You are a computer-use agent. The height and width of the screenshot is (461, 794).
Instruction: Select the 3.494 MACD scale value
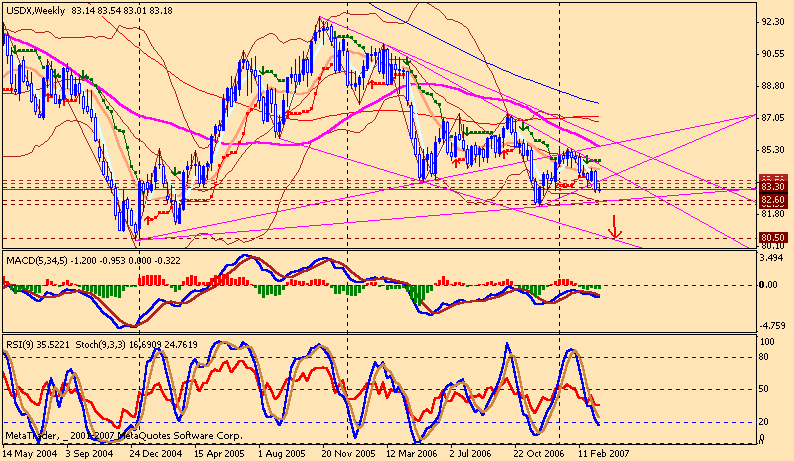pos(773,259)
